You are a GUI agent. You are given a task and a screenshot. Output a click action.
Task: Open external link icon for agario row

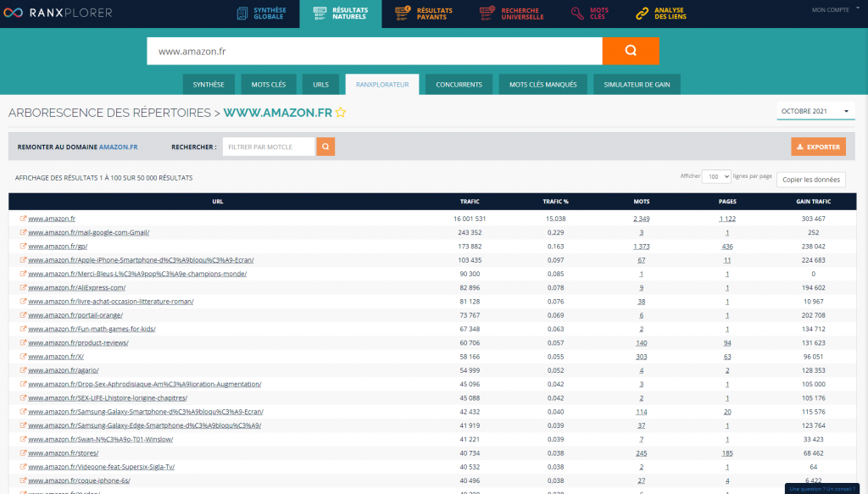point(23,370)
